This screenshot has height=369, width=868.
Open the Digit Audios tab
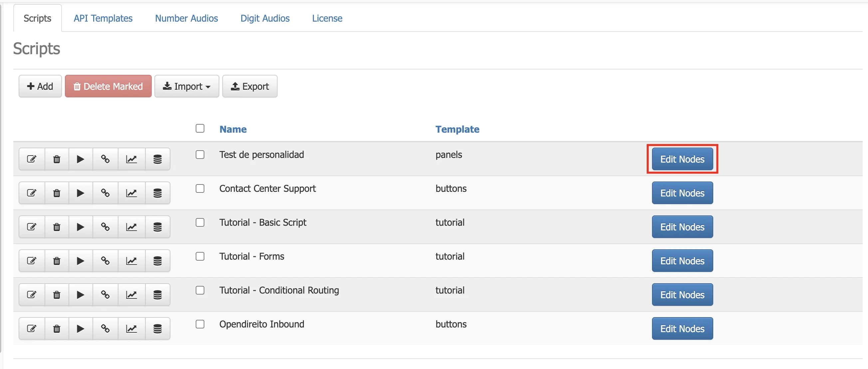265,18
